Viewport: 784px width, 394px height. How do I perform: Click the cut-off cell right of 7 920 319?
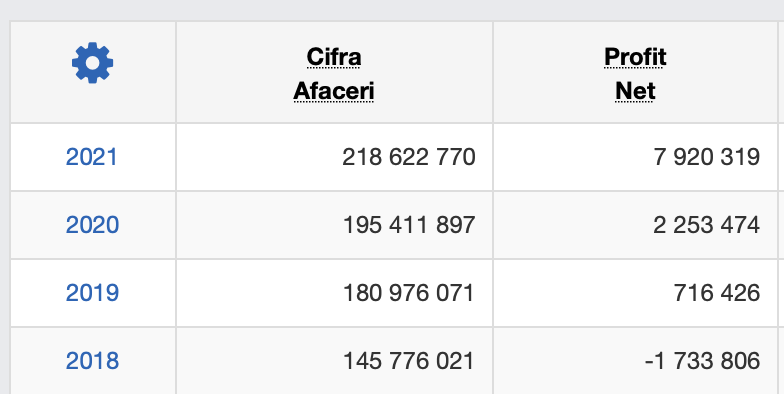[x=782, y=157]
